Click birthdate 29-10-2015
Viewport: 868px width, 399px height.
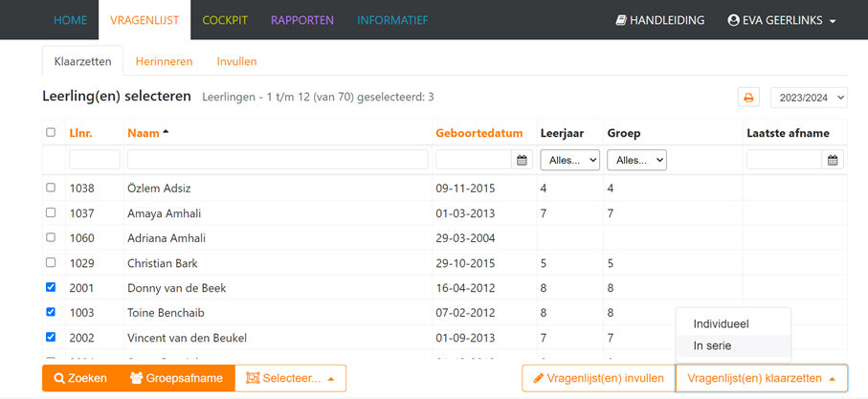click(465, 263)
